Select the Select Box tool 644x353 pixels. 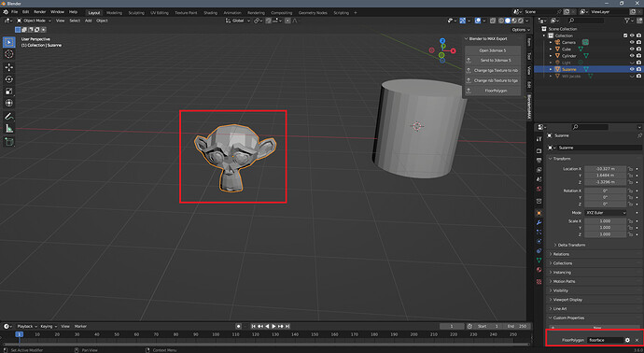9,42
